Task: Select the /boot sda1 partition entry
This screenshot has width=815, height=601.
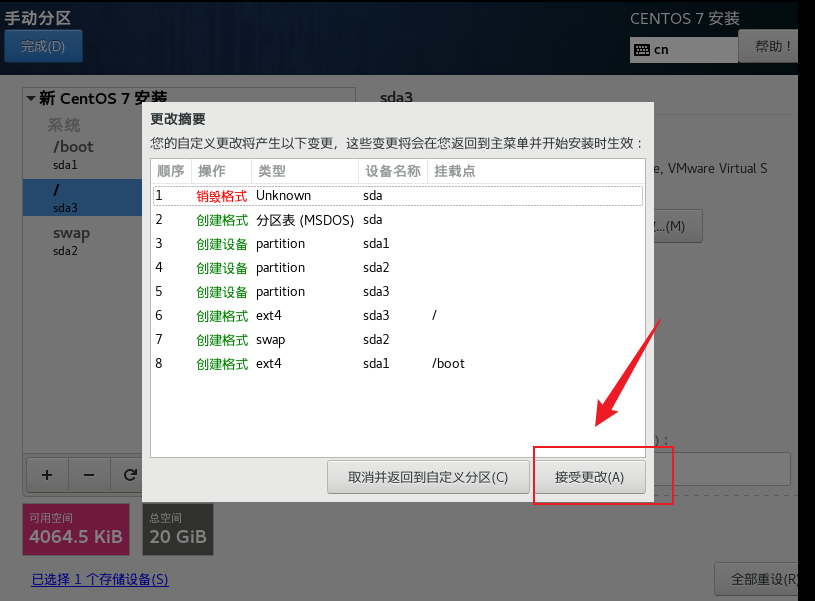Action: (x=83, y=154)
